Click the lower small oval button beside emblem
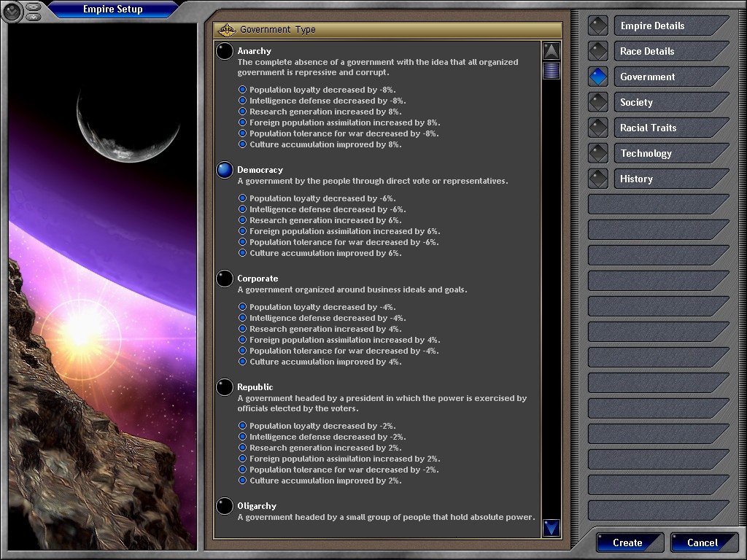The height and width of the screenshot is (560, 747). click(x=34, y=16)
